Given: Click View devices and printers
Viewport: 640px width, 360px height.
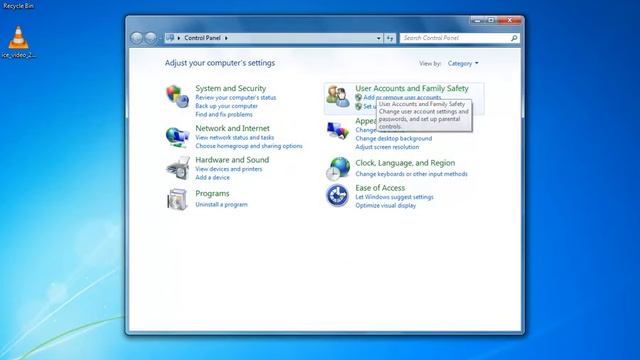Looking at the screenshot, I should 229,169.
